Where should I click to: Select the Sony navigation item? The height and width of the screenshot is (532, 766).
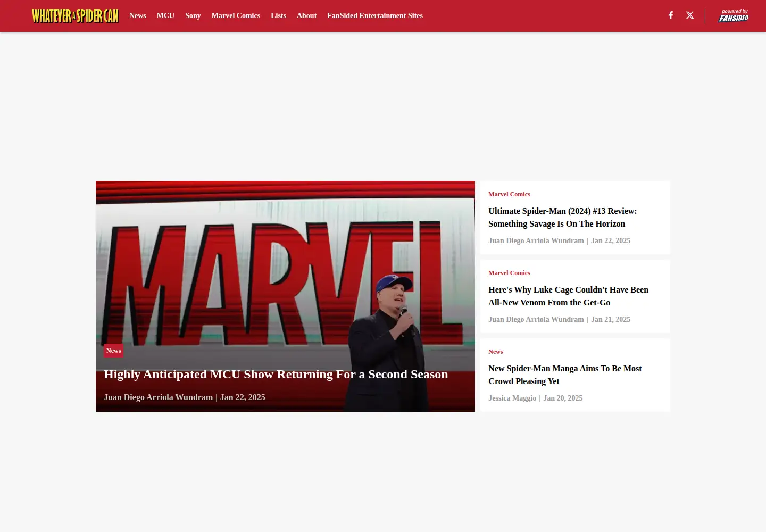coord(193,16)
